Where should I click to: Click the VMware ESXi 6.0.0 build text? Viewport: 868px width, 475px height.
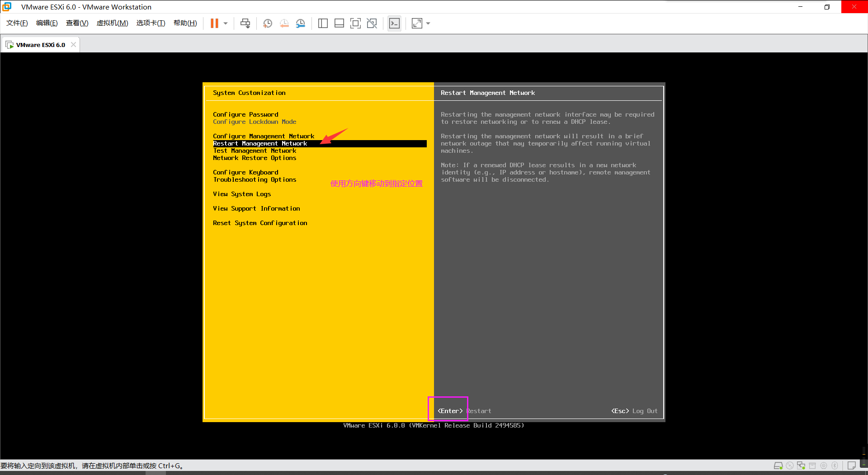[x=434, y=425]
